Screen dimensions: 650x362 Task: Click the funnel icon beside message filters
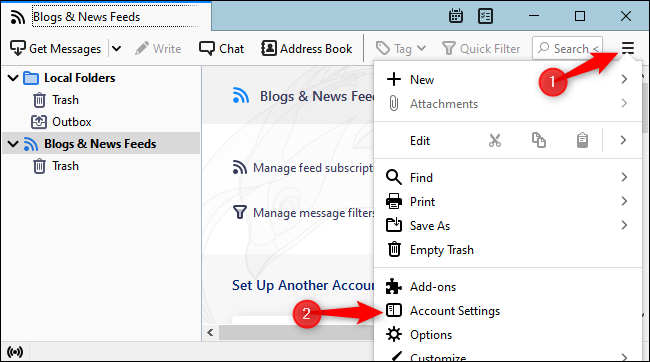tap(240, 212)
